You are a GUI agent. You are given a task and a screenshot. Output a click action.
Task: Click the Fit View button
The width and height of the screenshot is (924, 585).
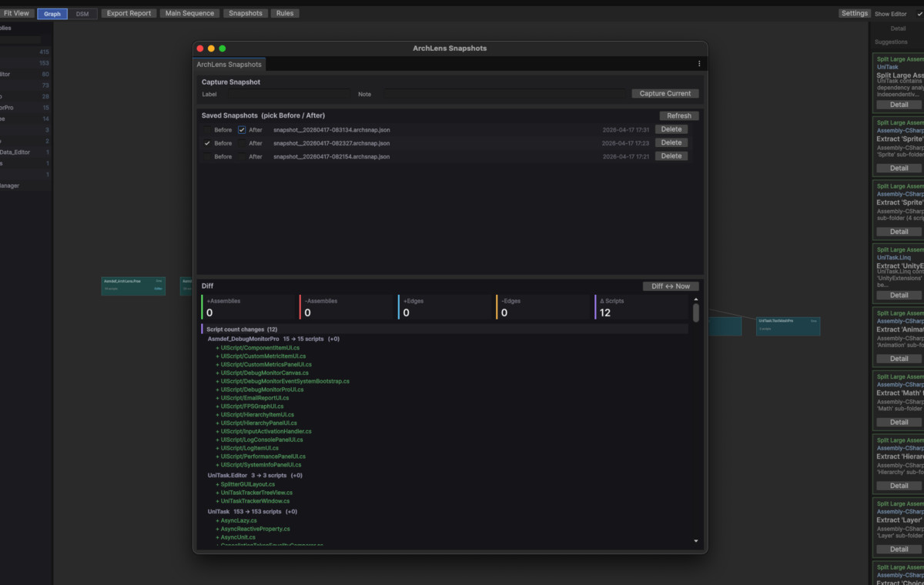[x=16, y=13]
